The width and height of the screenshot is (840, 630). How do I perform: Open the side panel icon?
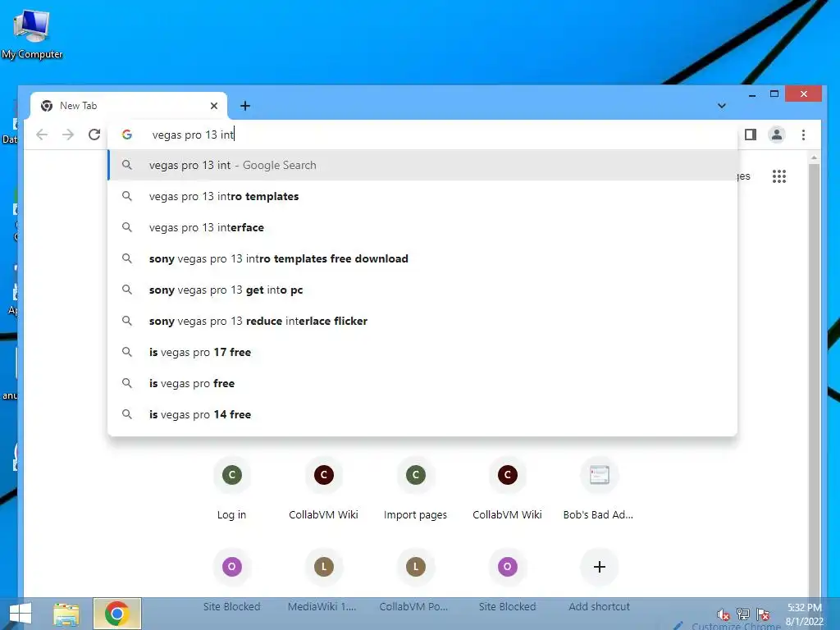click(x=751, y=135)
